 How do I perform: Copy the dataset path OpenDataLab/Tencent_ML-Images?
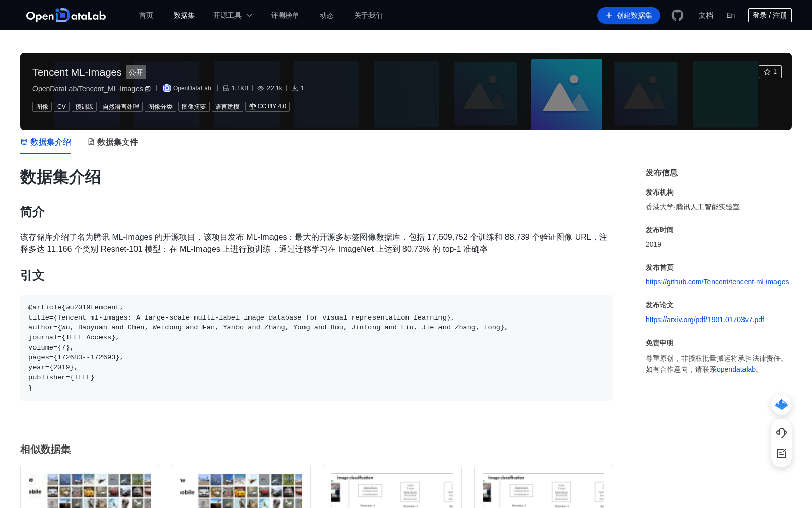(x=148, y=89)
